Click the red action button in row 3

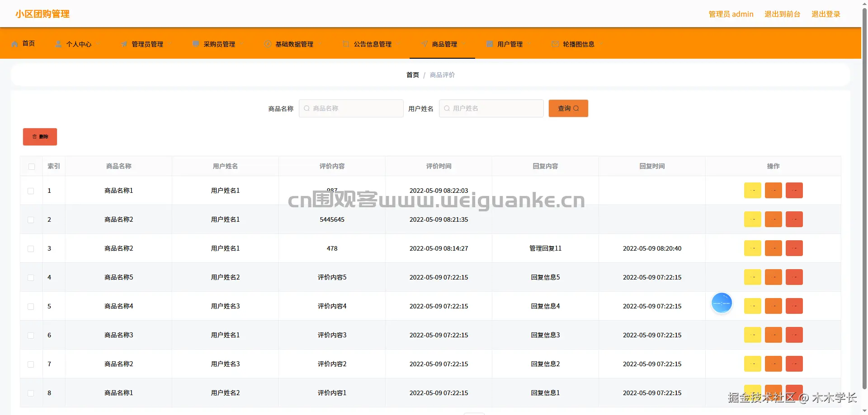(794, 248)
